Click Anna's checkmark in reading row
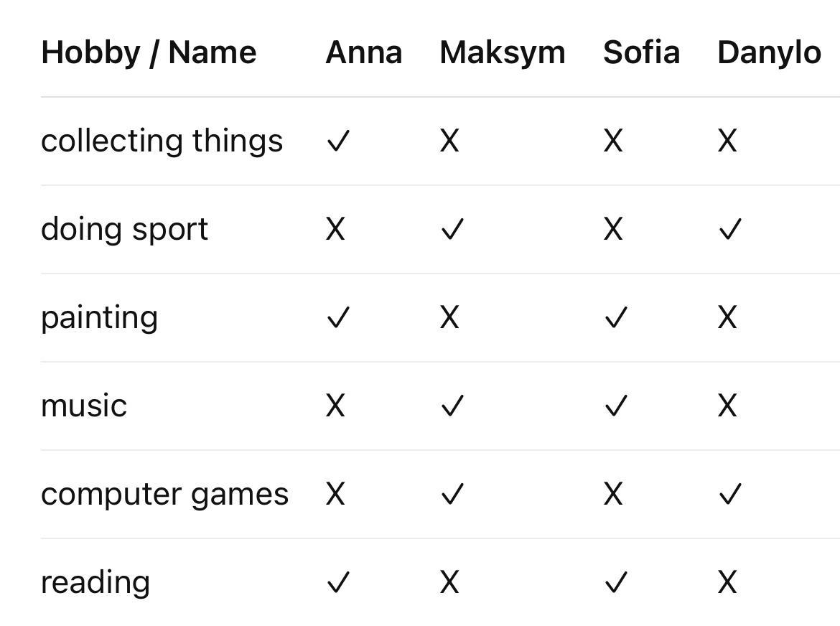The image size is (840, 626). pyautogui.click(x=337, y=583)
